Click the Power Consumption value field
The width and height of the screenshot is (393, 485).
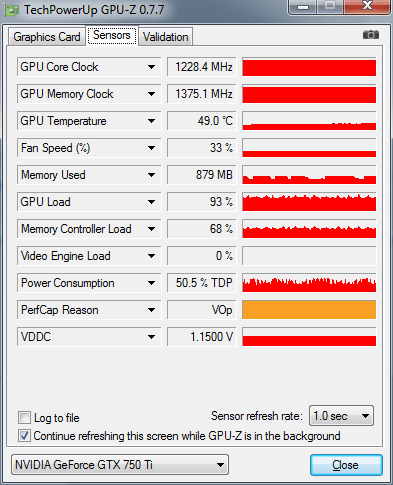coord(202,283)
